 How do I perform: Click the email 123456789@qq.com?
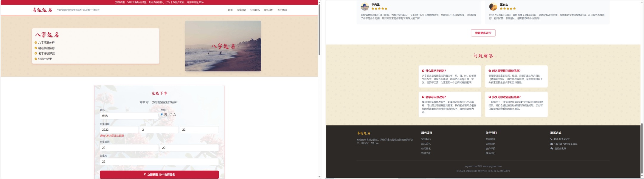(566, 144)
